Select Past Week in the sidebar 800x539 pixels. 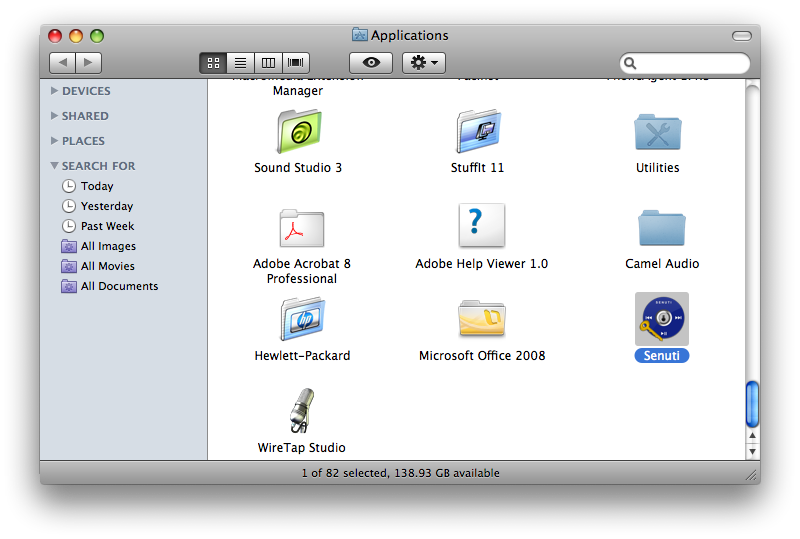[x=107, y=226]
